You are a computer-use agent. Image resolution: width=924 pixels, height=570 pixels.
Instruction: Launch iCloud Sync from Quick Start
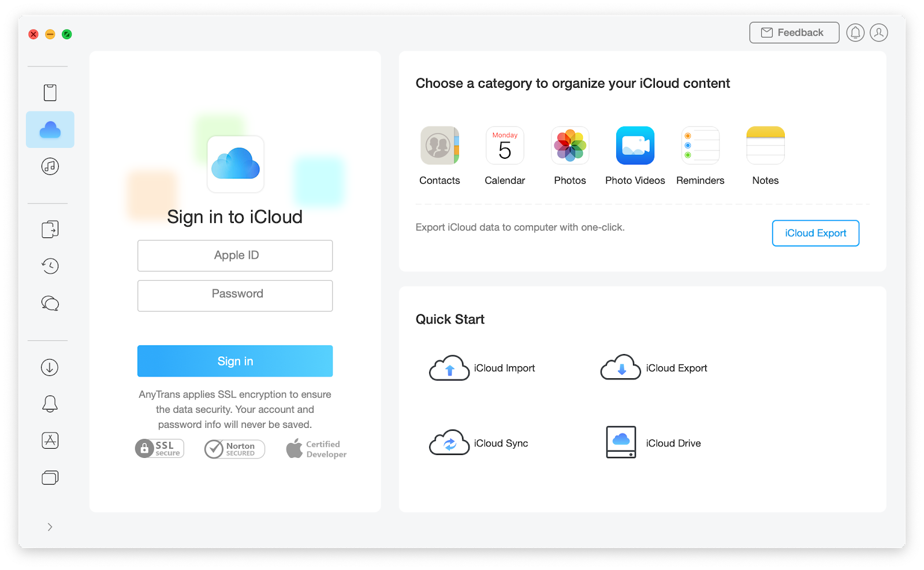coord(479,443)
